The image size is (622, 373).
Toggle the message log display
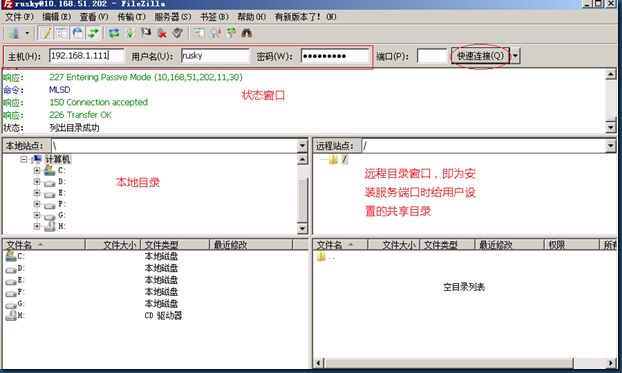click(x=46, y=33)
